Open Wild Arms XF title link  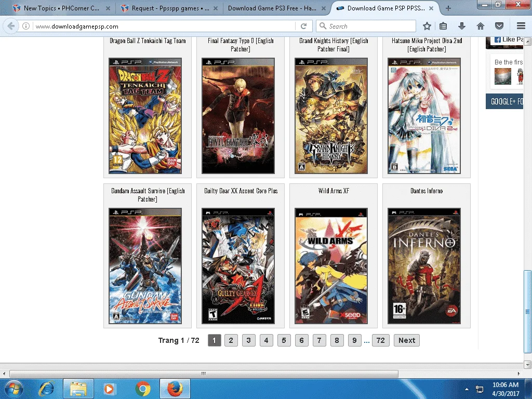(334, 191)
